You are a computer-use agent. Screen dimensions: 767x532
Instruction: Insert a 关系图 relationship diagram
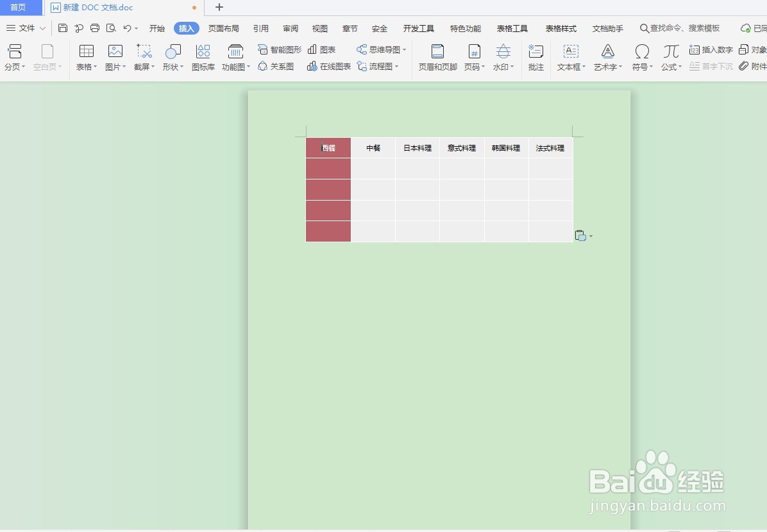(x=275, y=66)
